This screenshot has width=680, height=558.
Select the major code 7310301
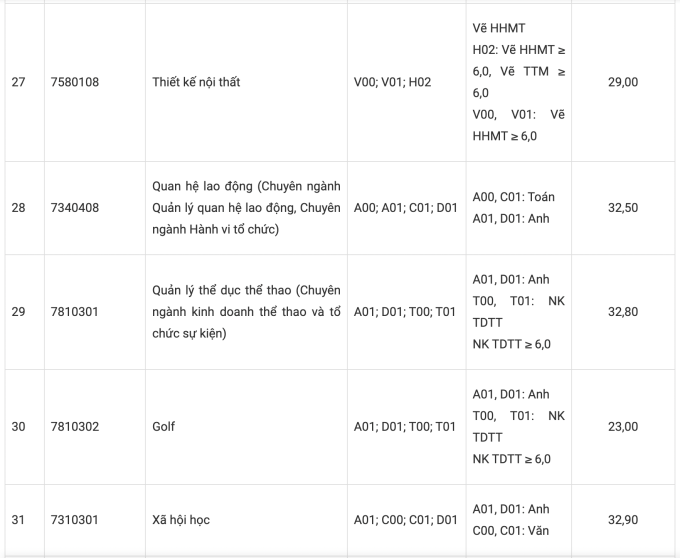[75, 520]
